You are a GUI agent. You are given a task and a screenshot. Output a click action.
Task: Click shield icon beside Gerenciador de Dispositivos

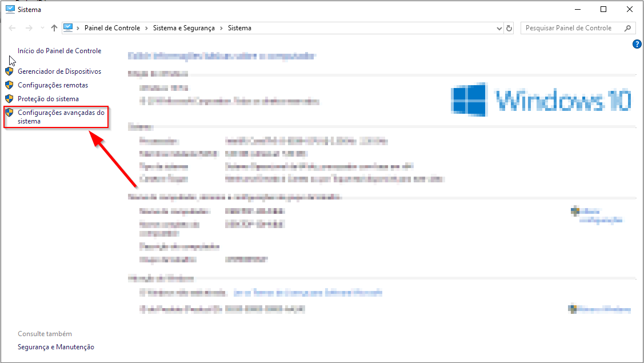click(9, 71)
